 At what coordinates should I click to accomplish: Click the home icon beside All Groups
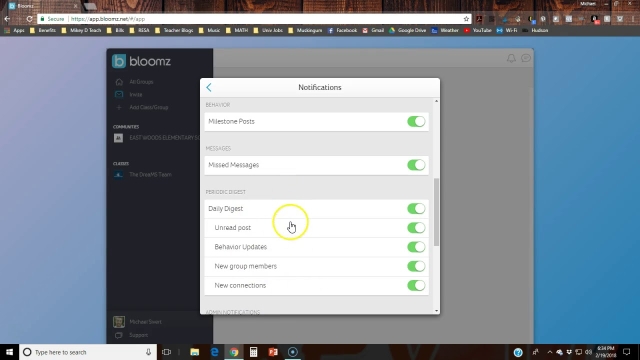click(x=119, y=82)
